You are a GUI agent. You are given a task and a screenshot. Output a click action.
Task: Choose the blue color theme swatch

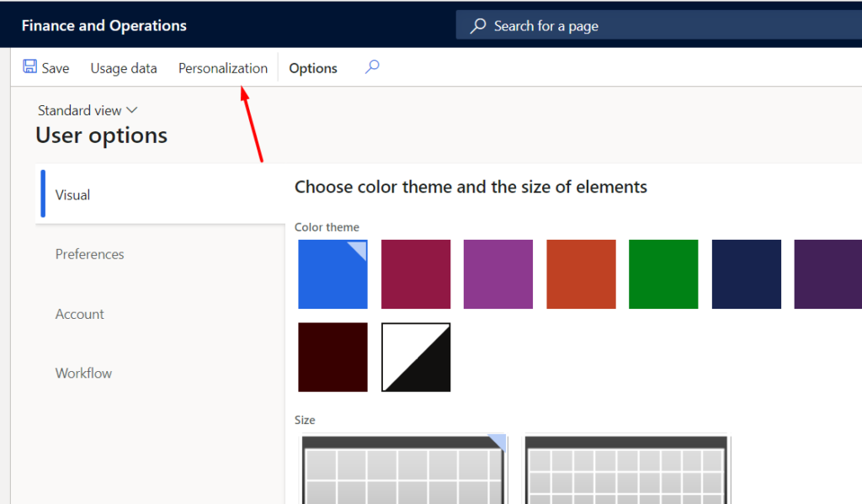coord(333,273)
